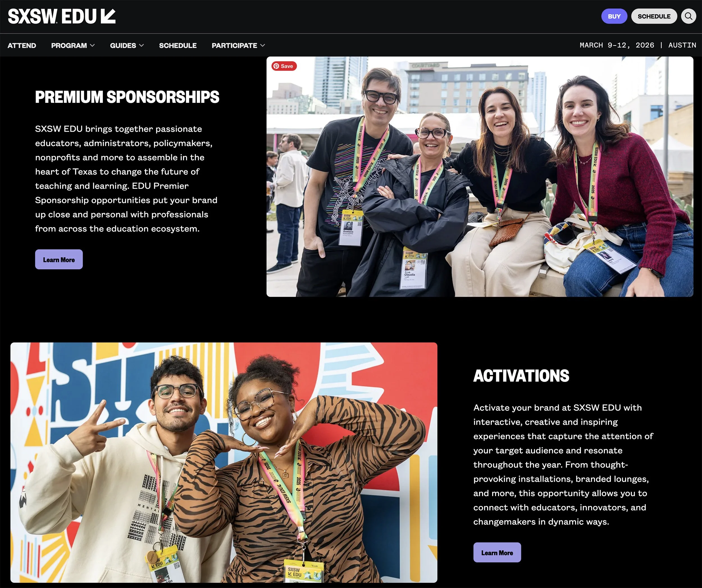This screenshot has height=588, width=702.
Task: Click the arrow mark beside EDU logo
Action: pos(108,16)
